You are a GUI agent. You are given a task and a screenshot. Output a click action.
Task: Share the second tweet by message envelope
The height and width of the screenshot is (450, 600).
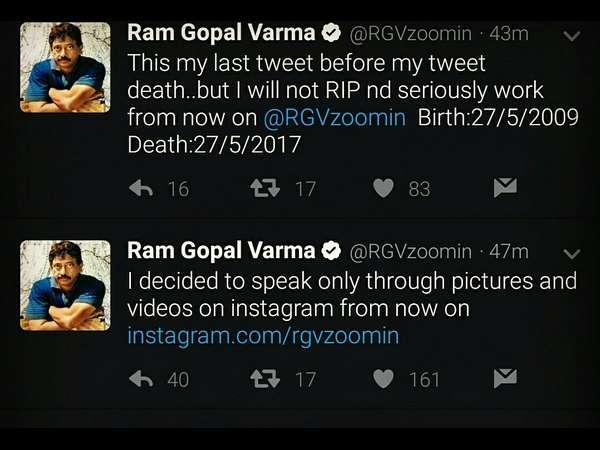505,377
